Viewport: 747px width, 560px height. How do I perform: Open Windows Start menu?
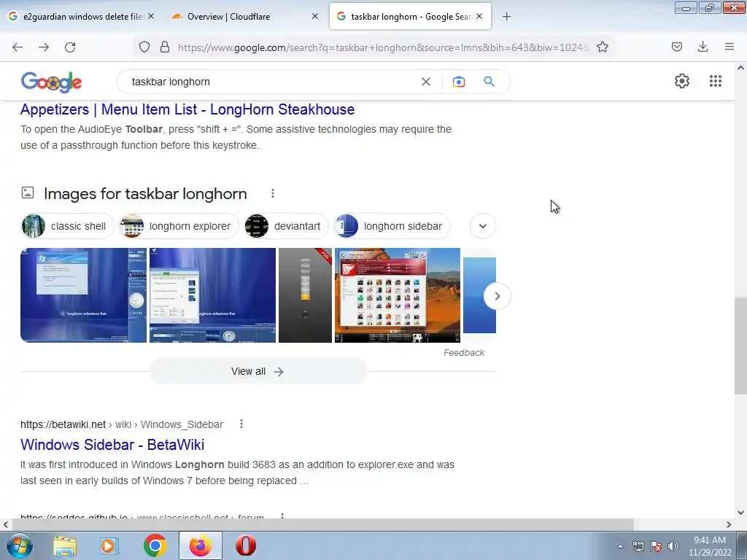pos(19,545)
